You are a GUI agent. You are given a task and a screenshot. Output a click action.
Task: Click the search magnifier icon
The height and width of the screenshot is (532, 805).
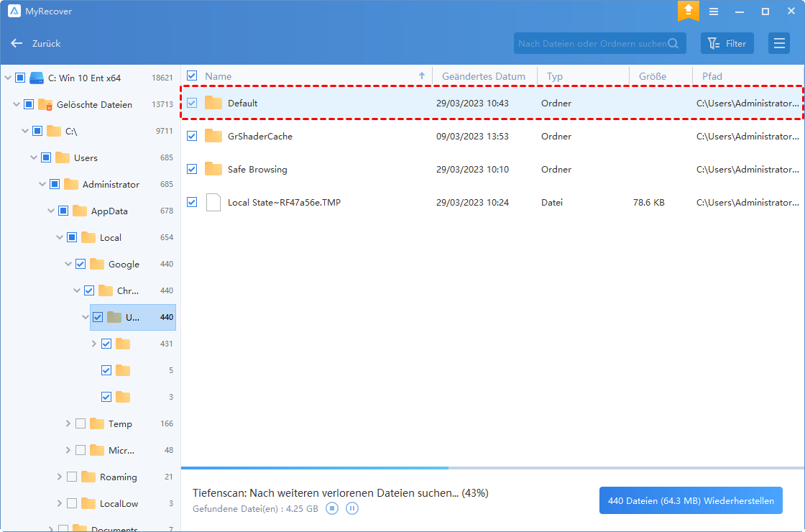click(673, 44)
